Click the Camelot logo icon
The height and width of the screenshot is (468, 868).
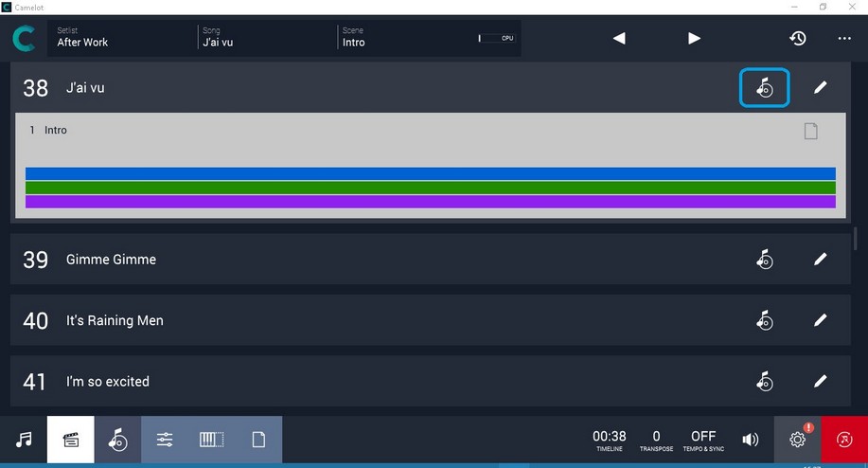point(24,39)
